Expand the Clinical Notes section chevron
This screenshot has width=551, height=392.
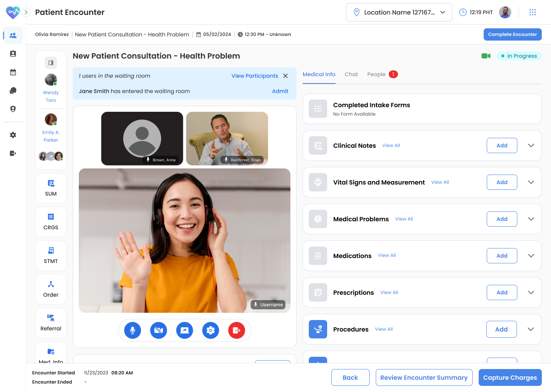[x=531, y=145]
